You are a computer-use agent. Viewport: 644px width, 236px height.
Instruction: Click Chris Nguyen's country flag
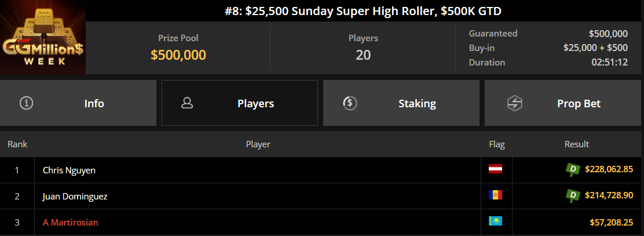pyautogui.click(x=495, y=169)
